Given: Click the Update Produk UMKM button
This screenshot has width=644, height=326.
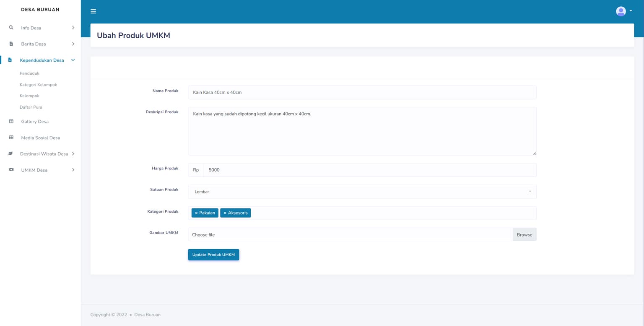Looking at the screenshot, I should point(213,254).
